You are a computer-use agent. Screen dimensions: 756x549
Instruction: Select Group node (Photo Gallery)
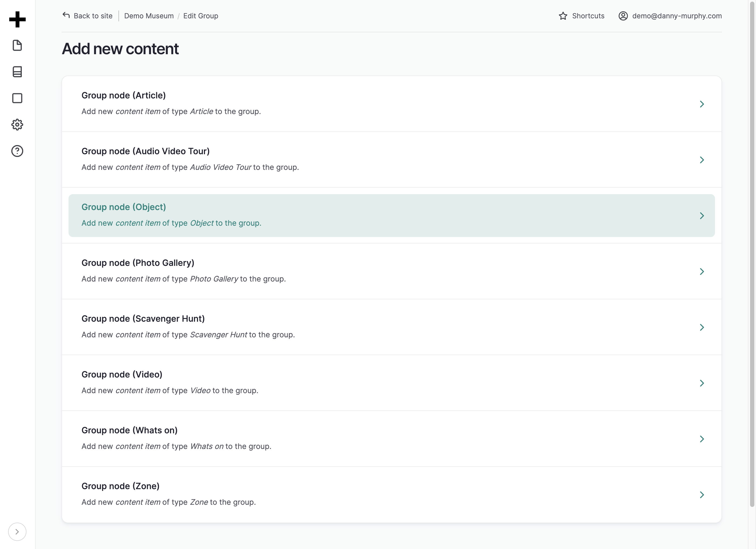(391, 271)
